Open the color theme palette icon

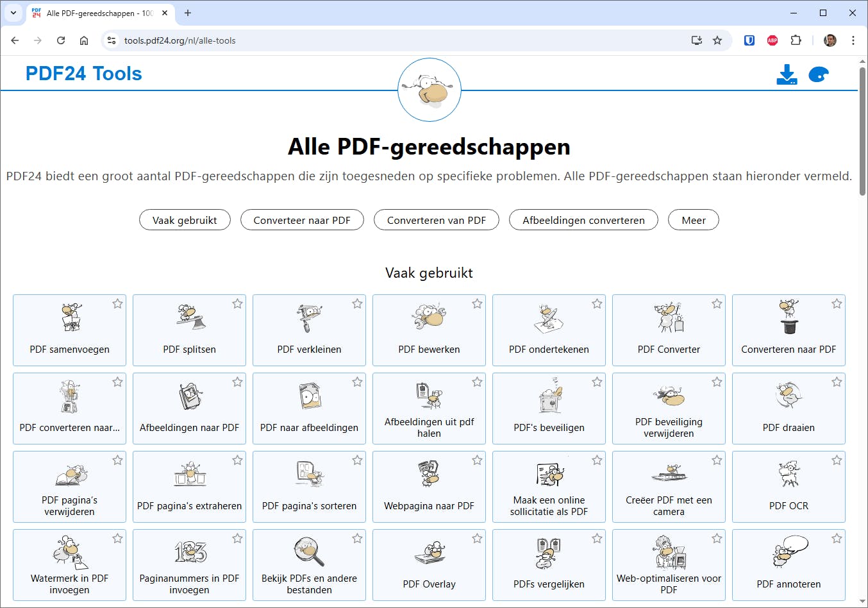click(x=819, y=75)
